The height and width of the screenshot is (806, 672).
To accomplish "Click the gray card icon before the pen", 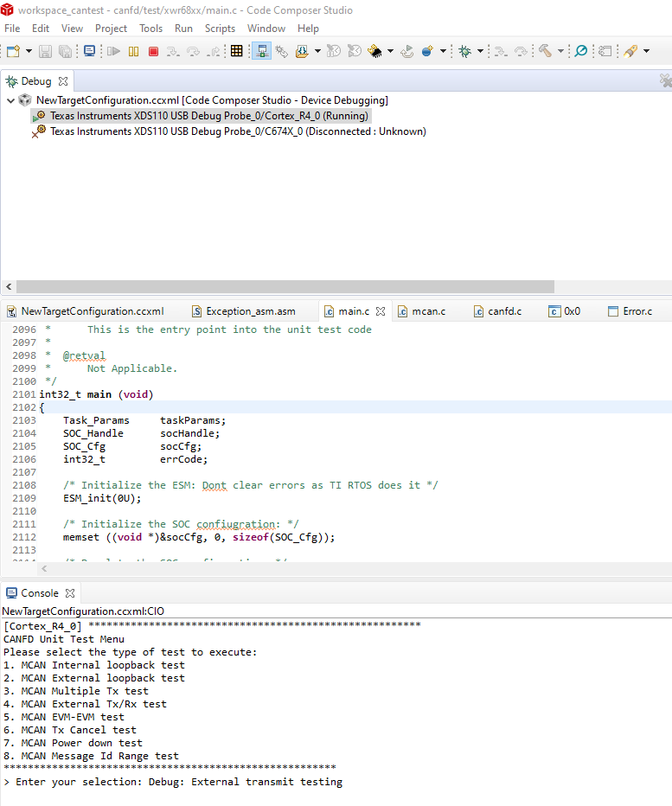I will [605, 51].
